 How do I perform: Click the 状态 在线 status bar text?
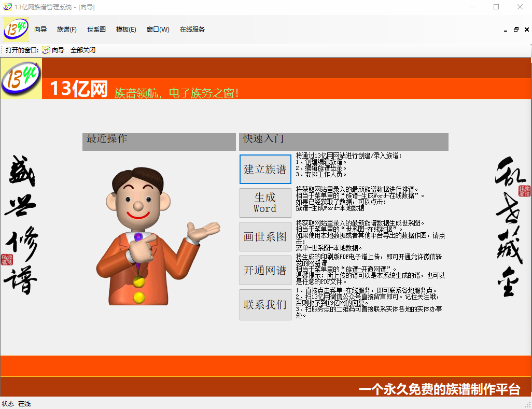click(x=16, y=404)
